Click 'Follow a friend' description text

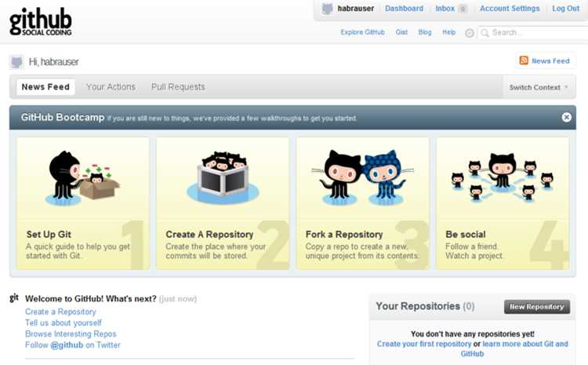coord(472,246)
